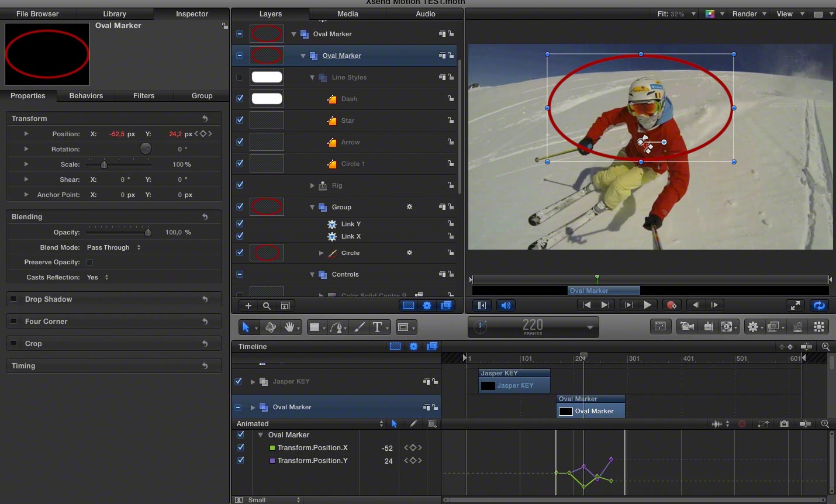Image resolution: width=836 pixels, height=504 pixels.
Task: Click the add layer plus button
Action: pyautogui.click(x=248, y=306)
